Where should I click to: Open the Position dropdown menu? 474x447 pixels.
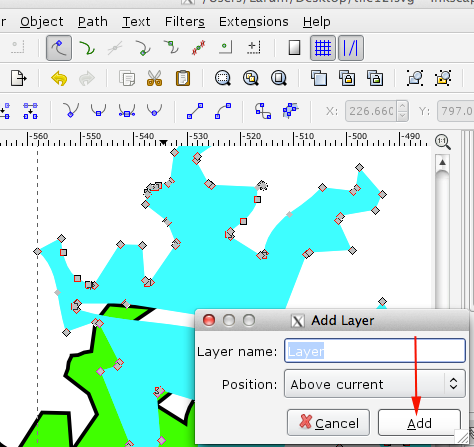375,384
